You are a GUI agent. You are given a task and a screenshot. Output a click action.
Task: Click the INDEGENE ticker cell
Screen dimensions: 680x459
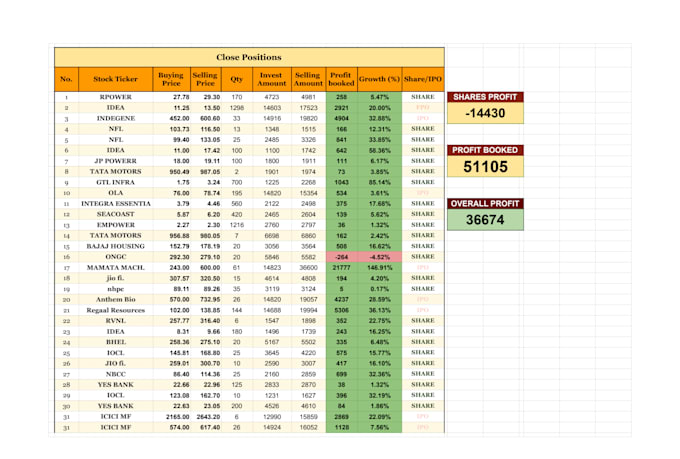115,118
